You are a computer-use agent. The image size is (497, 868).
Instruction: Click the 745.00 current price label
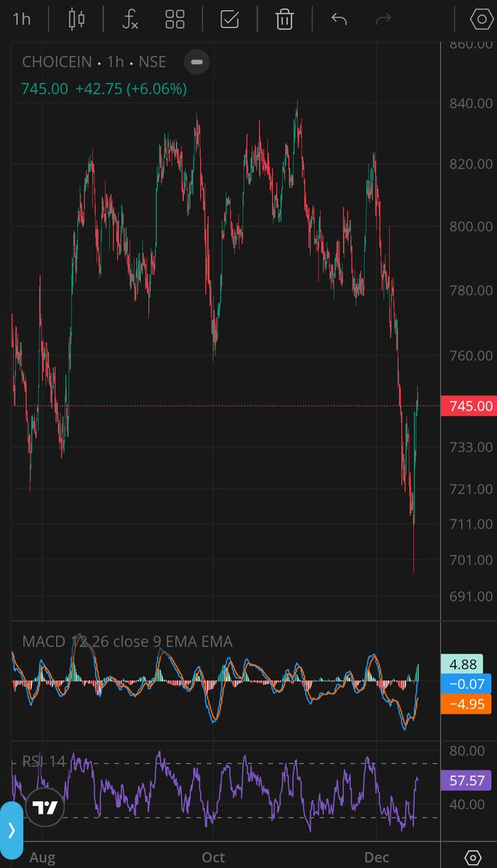click(468, 406)
